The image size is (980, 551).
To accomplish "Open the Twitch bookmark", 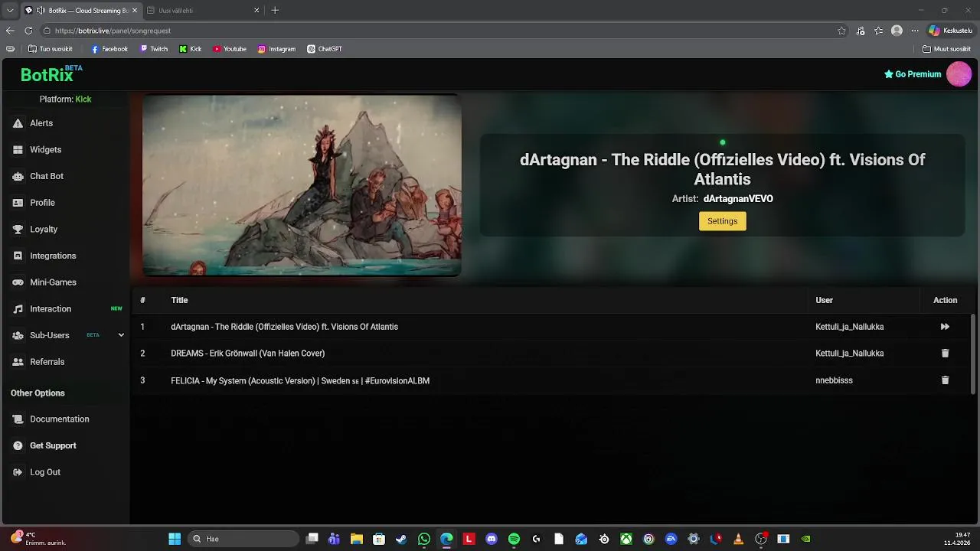I will pos(154,49).
